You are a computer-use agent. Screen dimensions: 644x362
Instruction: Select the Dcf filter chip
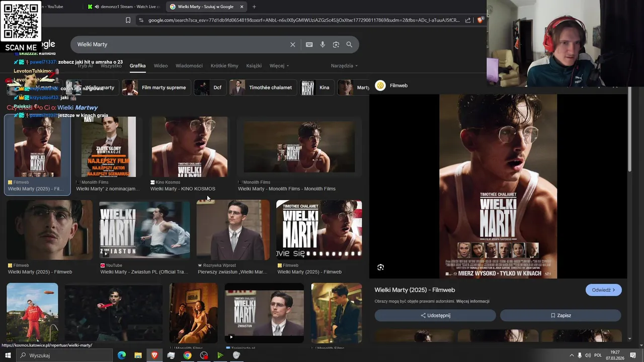click(x=210, y=87)
